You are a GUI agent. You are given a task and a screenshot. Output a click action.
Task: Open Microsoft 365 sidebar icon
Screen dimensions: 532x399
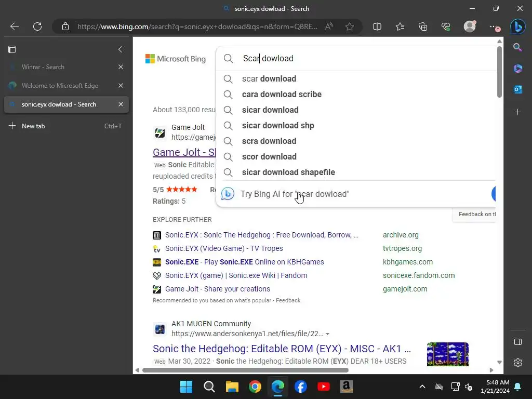coord(517,68)
